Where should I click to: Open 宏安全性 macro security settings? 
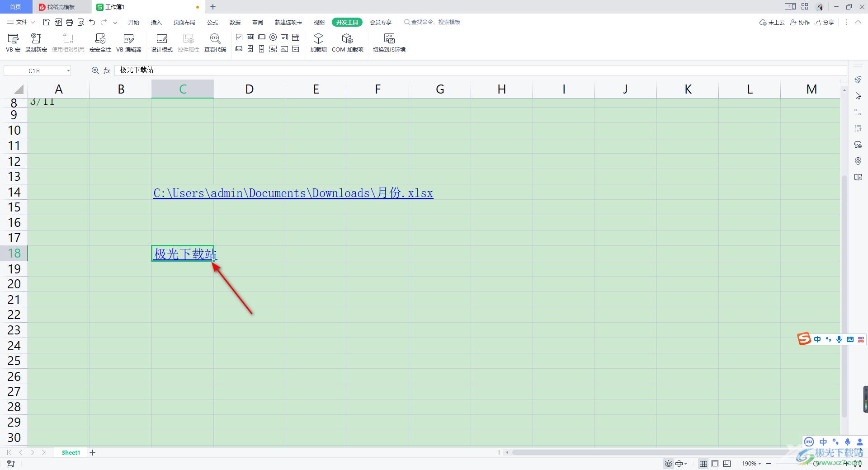[x=100, y=43]
